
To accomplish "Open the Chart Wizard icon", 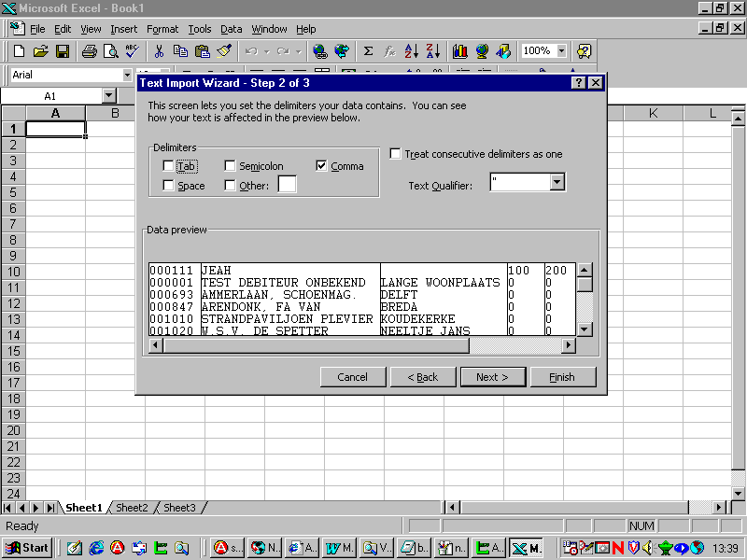I will (x=459, y=51).
